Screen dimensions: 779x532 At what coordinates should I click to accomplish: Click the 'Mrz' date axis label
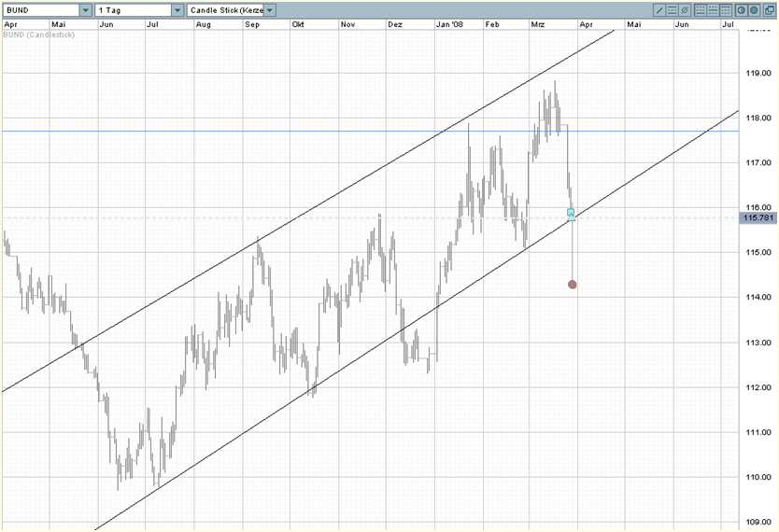pyautogui.click(x=538, y=24)
